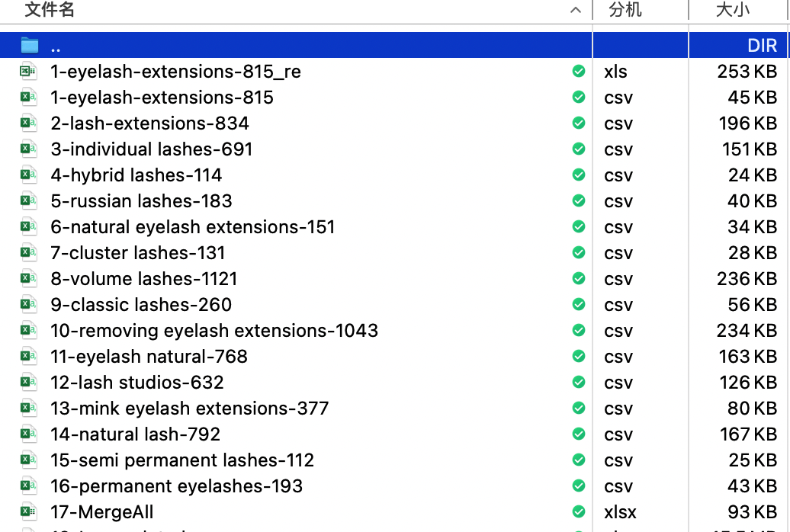This screenshot has width=790, height=532.
Task: Select the file 4-hybrid lashes-114
Action: [136, 175]
